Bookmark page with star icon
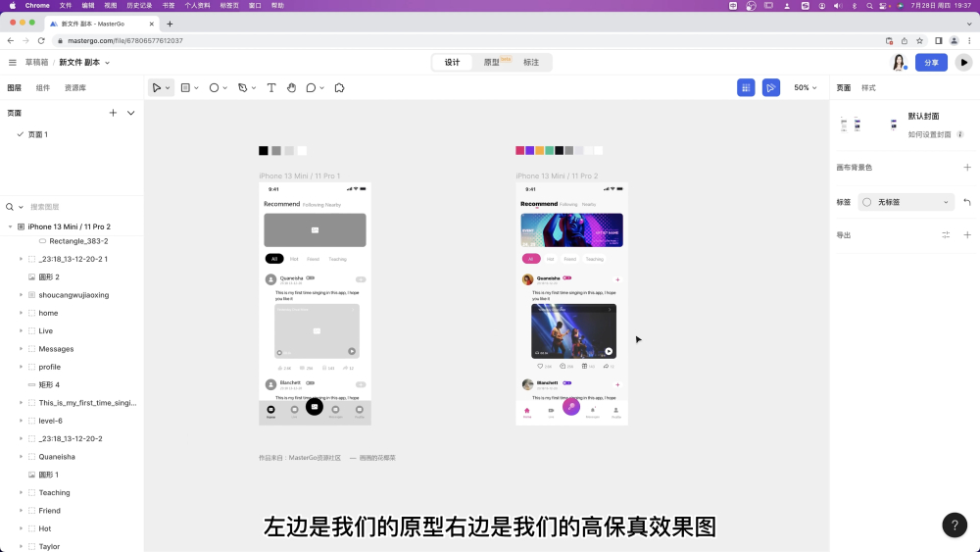 pyautogui.click(x=919, y=40)
